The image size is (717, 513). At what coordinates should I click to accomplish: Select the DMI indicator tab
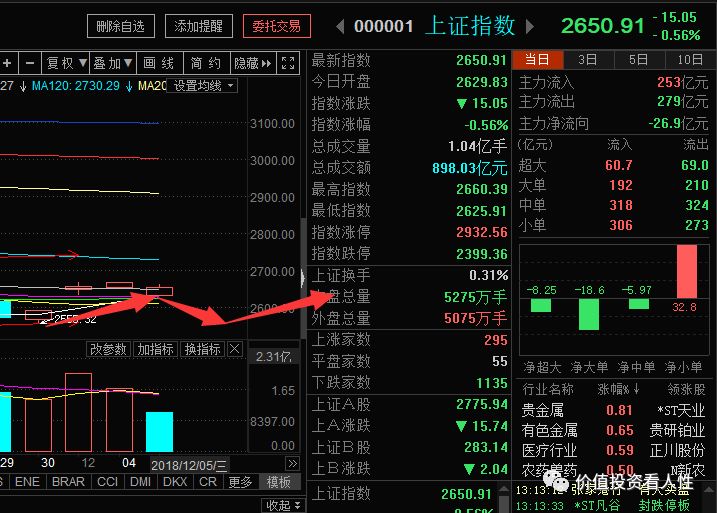tap(140, 481)
